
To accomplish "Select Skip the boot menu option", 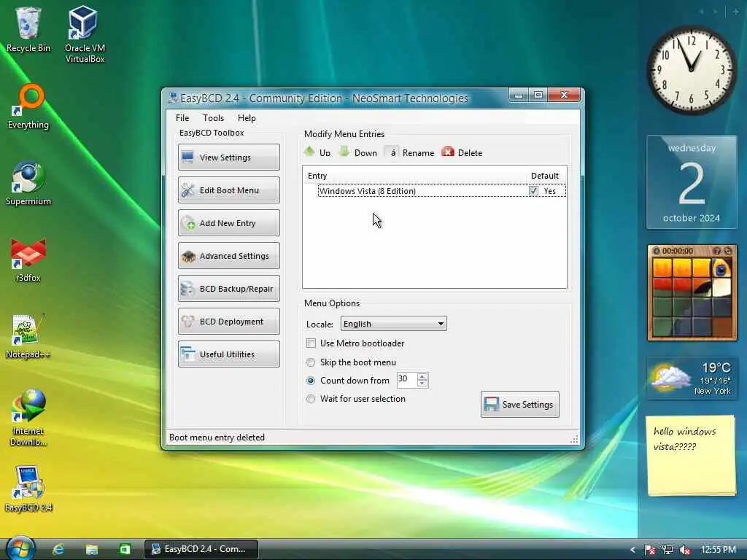I will pyautogui.click(x=311, y=362).
